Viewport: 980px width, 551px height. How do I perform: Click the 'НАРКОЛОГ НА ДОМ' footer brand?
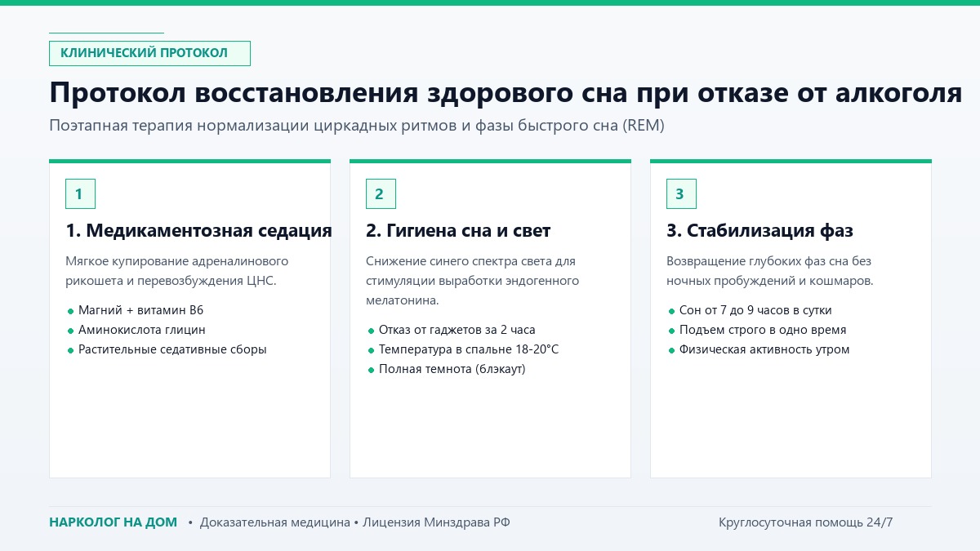pos(113,522)
